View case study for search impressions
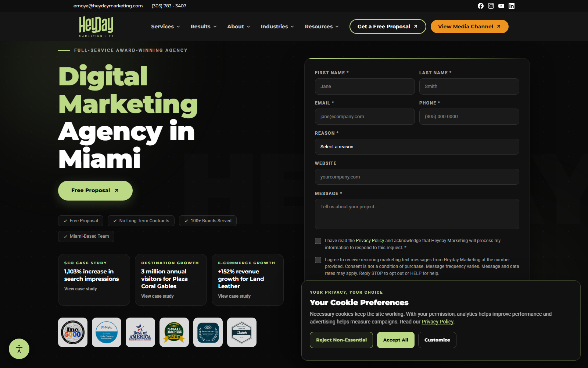588x368 pixels. click(80, 289)
